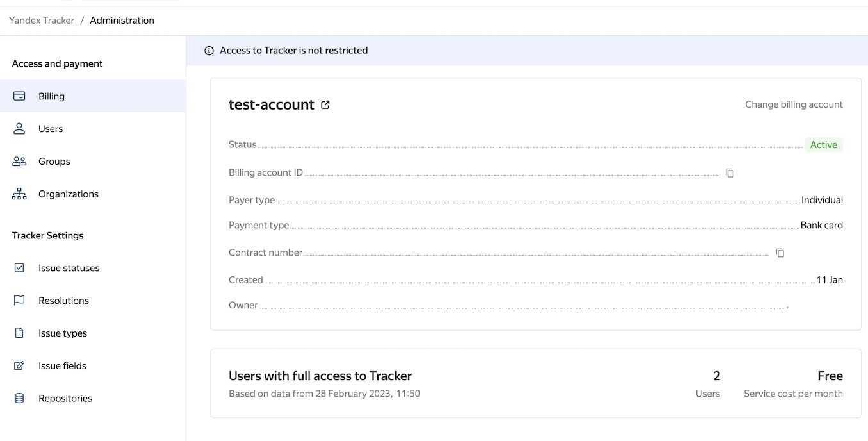Open the Users menu item
868x441 pixels.
point(51,129)
